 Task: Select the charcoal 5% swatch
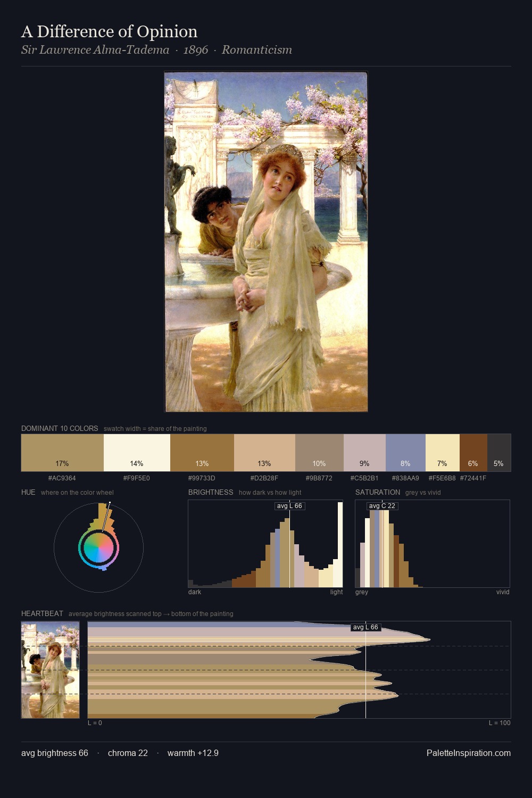pyautogui.click(x=499, y=453)
